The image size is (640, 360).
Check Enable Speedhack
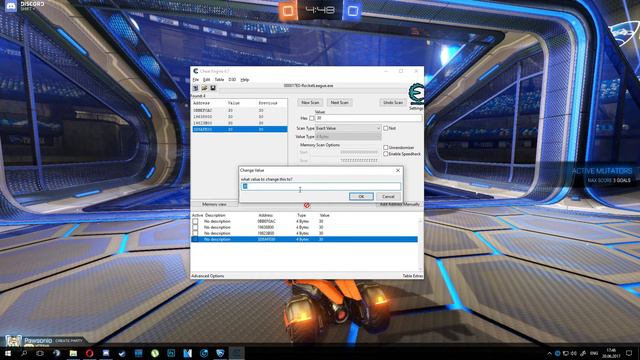pyautogui.click(x=386, y=154)
